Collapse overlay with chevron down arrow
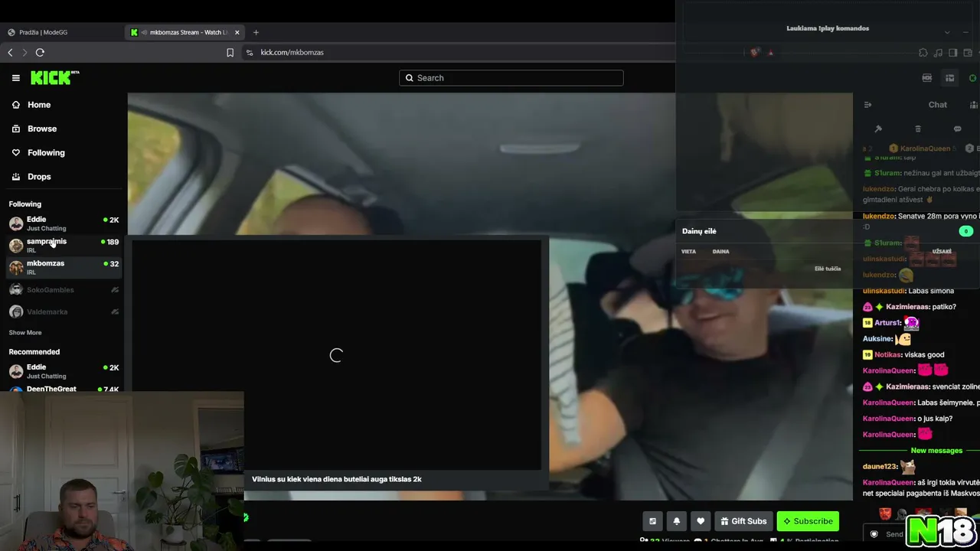The width and height of the screenshot is (980, 551). click(x=947, y=32)
